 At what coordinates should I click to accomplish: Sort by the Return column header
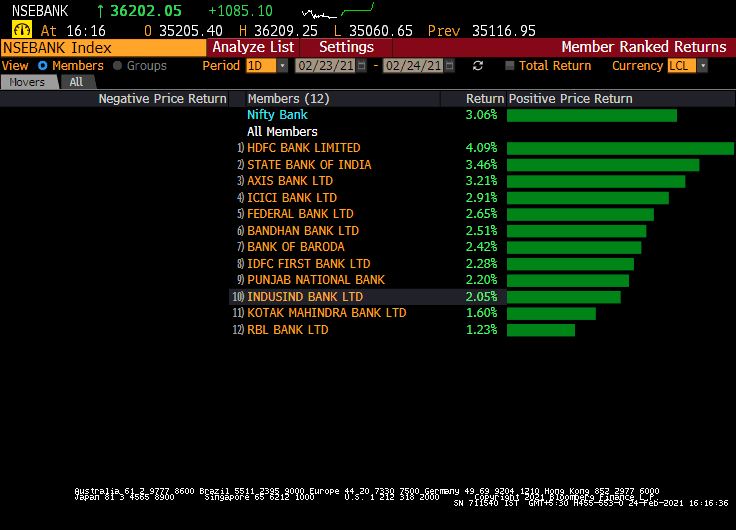tap(484, 99)
